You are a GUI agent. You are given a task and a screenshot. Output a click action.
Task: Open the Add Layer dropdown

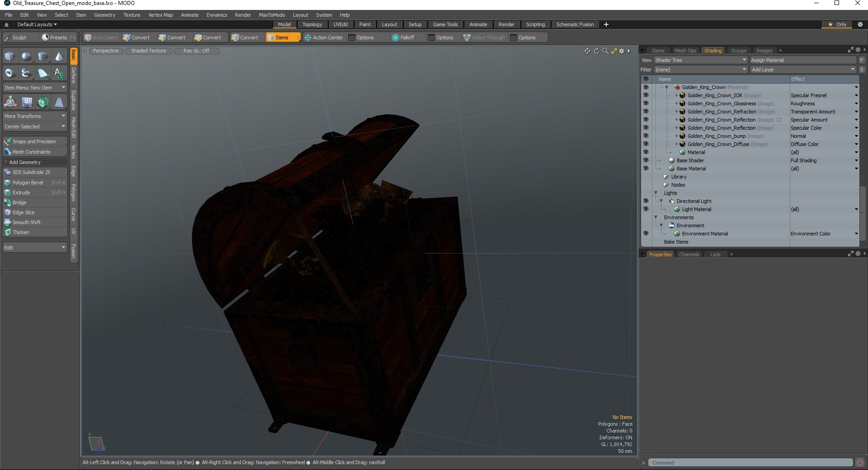[803, 70]
